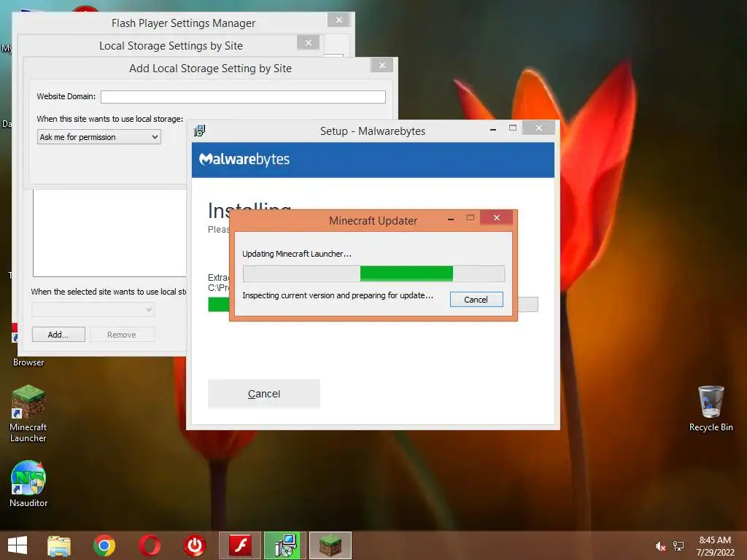Click the Remove button in Local Storage Settings
This screenshot has height=560, width=747.
122,334
